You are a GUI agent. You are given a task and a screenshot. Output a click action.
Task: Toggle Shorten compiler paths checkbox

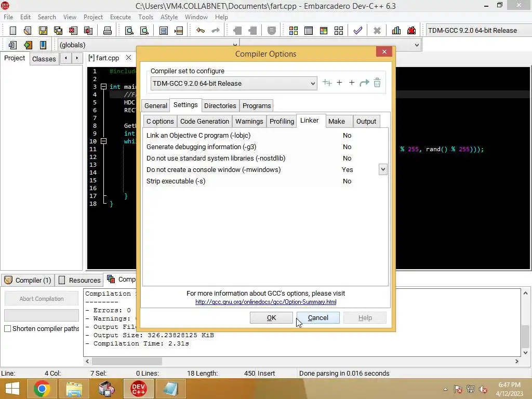7,328
